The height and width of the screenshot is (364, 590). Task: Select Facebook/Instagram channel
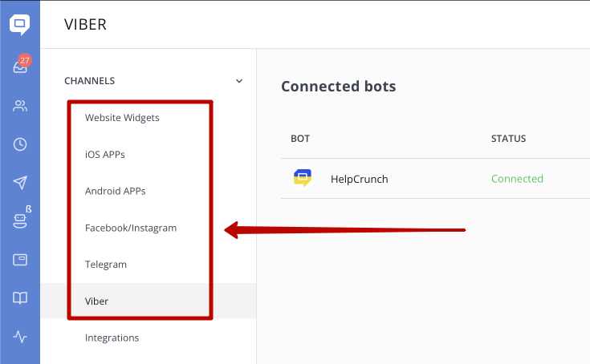coord(131,228)
